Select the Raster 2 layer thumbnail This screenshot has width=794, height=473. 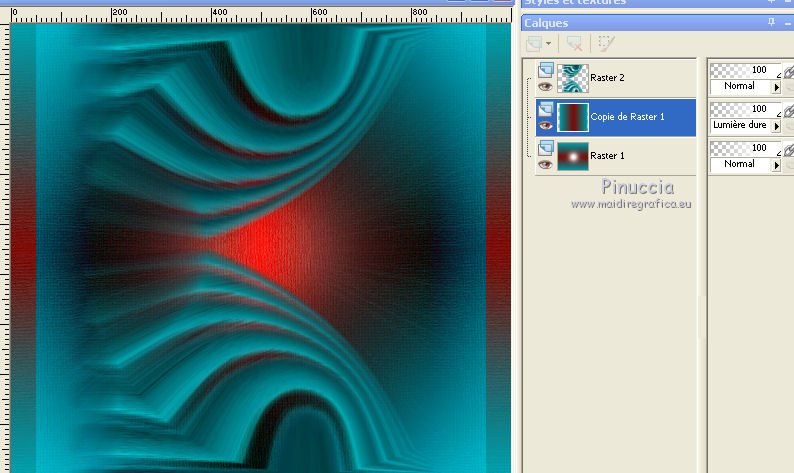tap(573, 78)
